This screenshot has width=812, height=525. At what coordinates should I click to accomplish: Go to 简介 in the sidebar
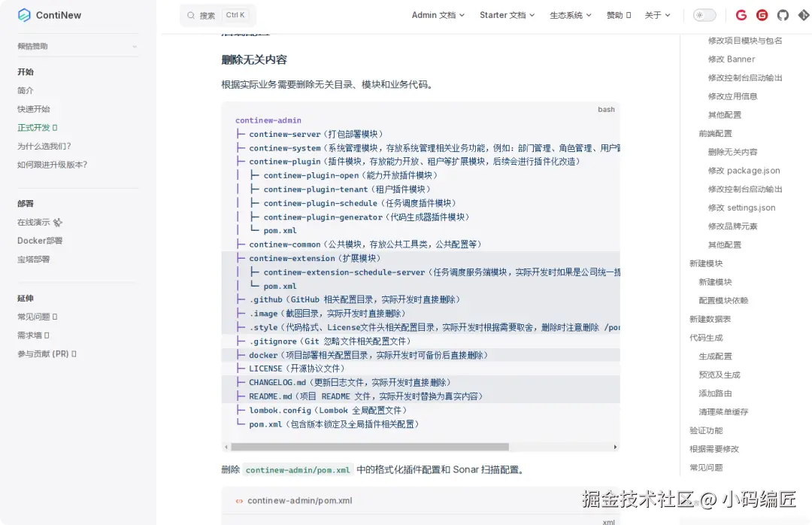tap(26, 90)
